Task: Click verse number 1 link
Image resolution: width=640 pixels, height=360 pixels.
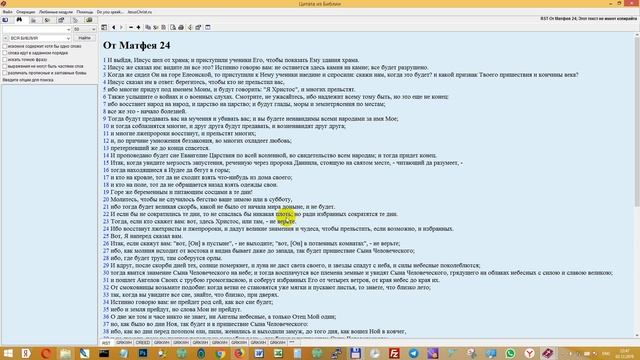Action: point(104,60)
